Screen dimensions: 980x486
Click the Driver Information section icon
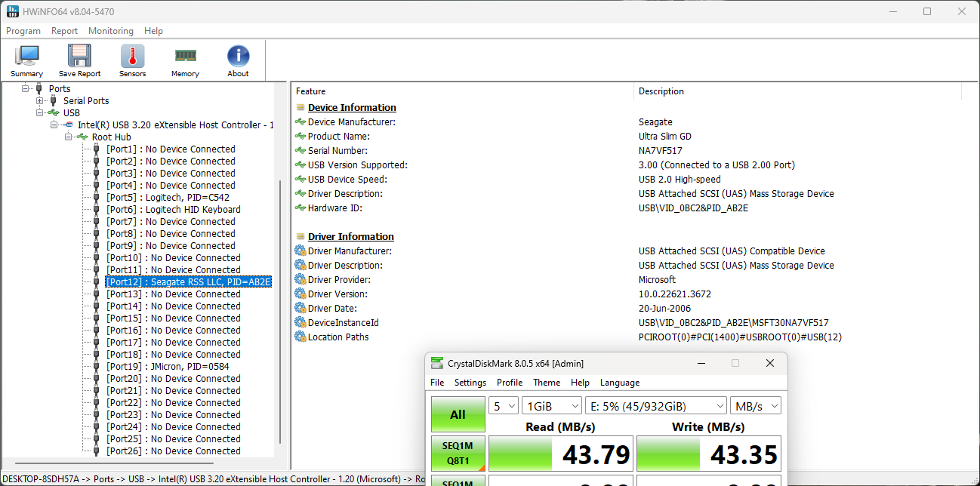click(x=300, y=237)
